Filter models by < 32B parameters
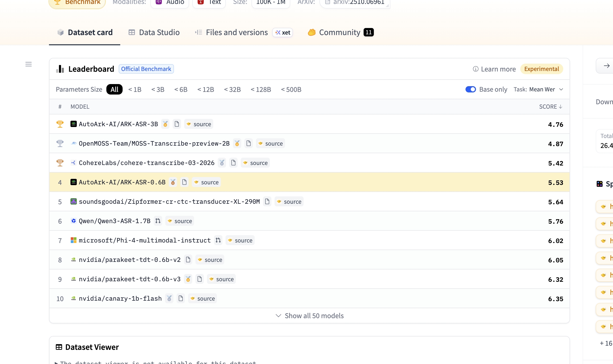The width and height of the screenshot is (613, 364). click(x=232, y=89)
